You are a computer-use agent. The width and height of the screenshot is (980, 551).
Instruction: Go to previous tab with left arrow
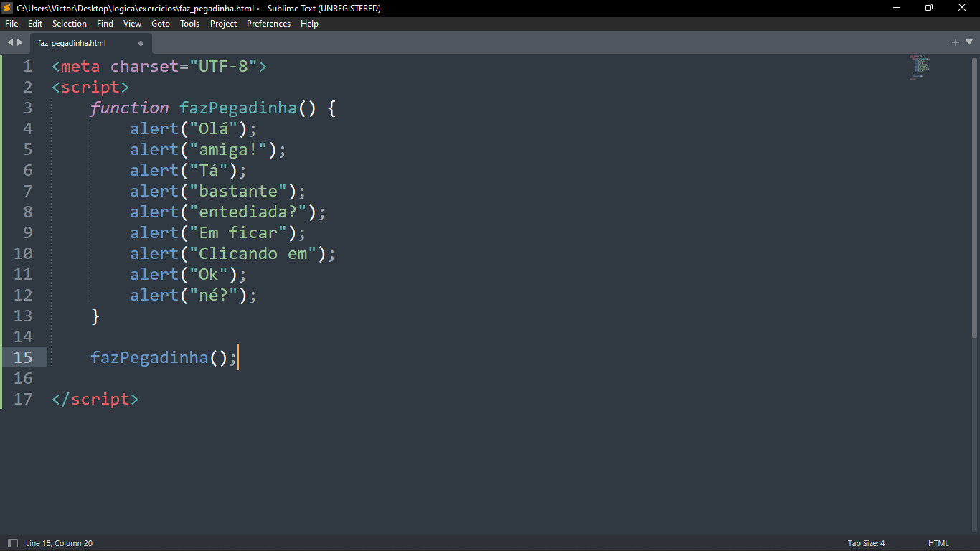pos(10,43)
